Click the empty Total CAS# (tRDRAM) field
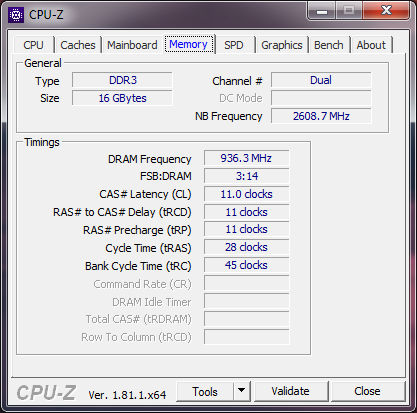The image size is (417, 413). tap(246, 319)
